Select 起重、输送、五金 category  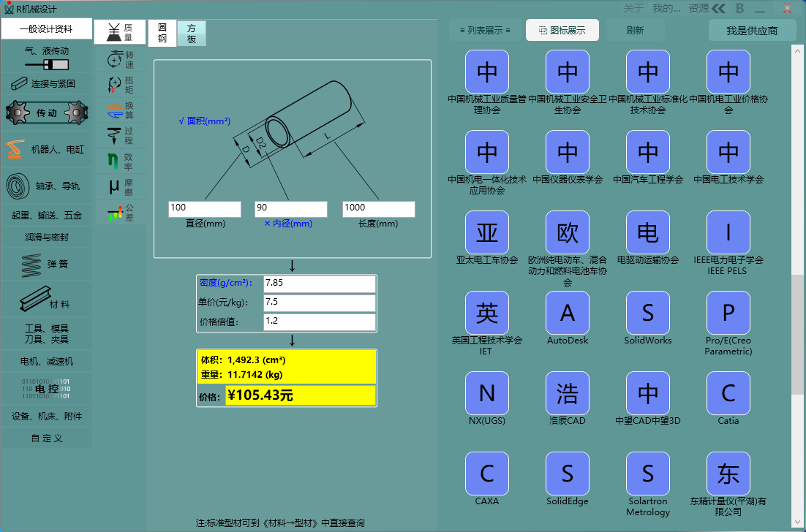pos(47,215)
